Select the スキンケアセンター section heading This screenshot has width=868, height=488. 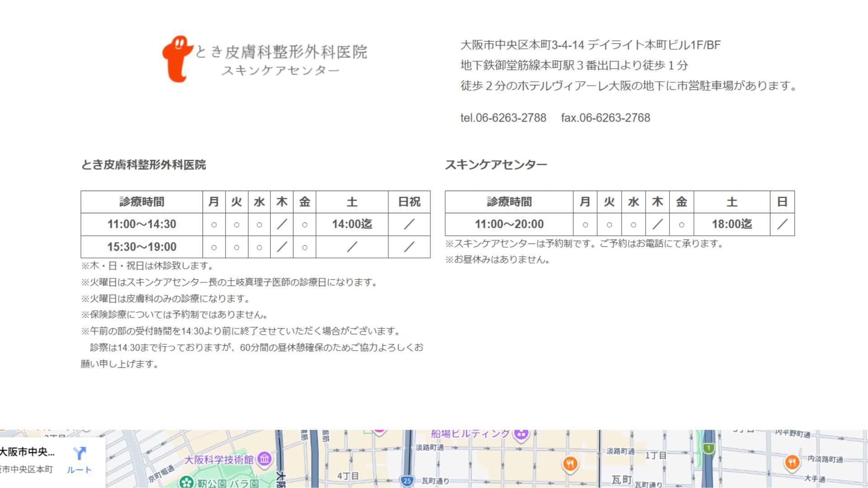[x=495, y=165]
